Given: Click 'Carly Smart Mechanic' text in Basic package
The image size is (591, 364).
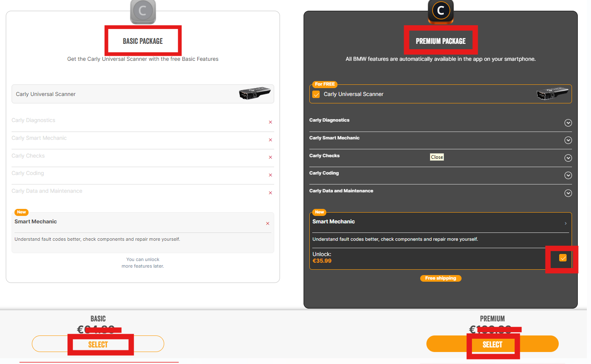Looking at the screenshot, I should click(x=39, y=138).
